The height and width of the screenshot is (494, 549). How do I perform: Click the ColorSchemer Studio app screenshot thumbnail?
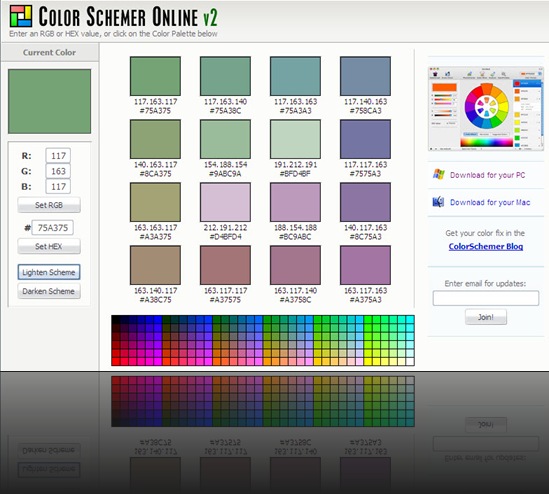pos(486,109)
